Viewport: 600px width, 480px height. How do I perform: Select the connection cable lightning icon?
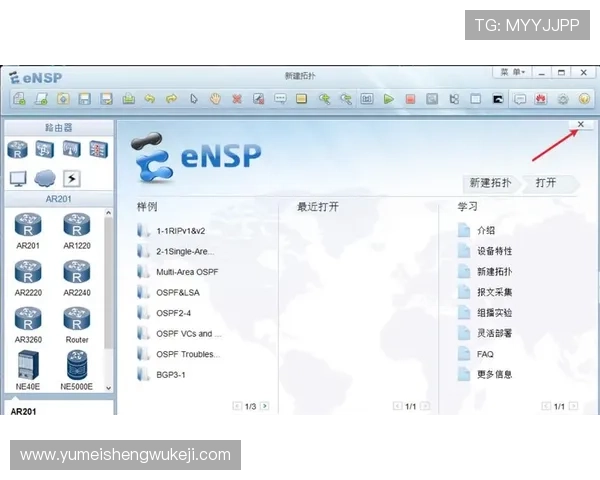72,179
